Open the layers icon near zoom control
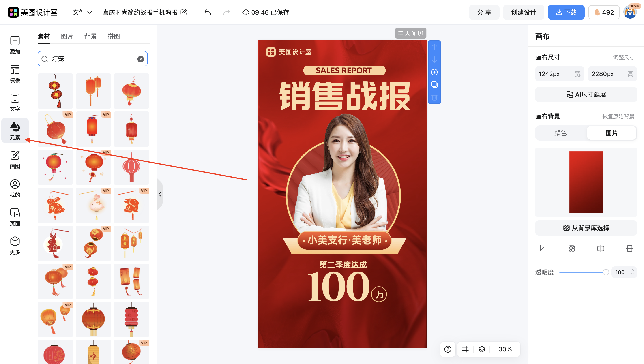Image resolution: width=644 pixels, height=364 pixels. pyautogui.click(x=482, y=349)
